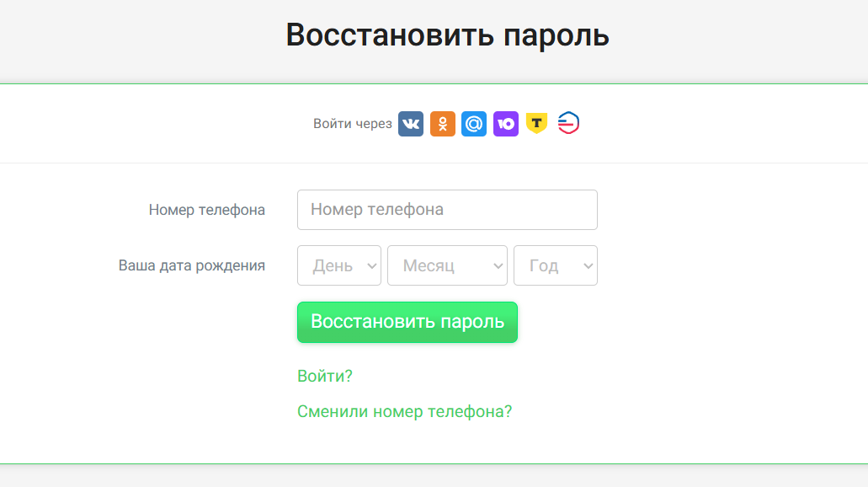Choose the Mail.ru @ login icon
This screenshot has width=868, height=487.
tap(474, 124)
